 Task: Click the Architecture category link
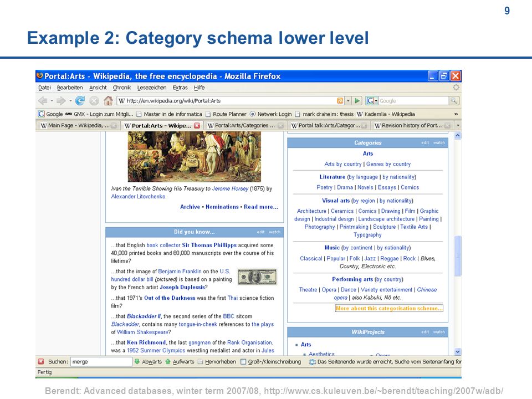click(x=311, y=211)
